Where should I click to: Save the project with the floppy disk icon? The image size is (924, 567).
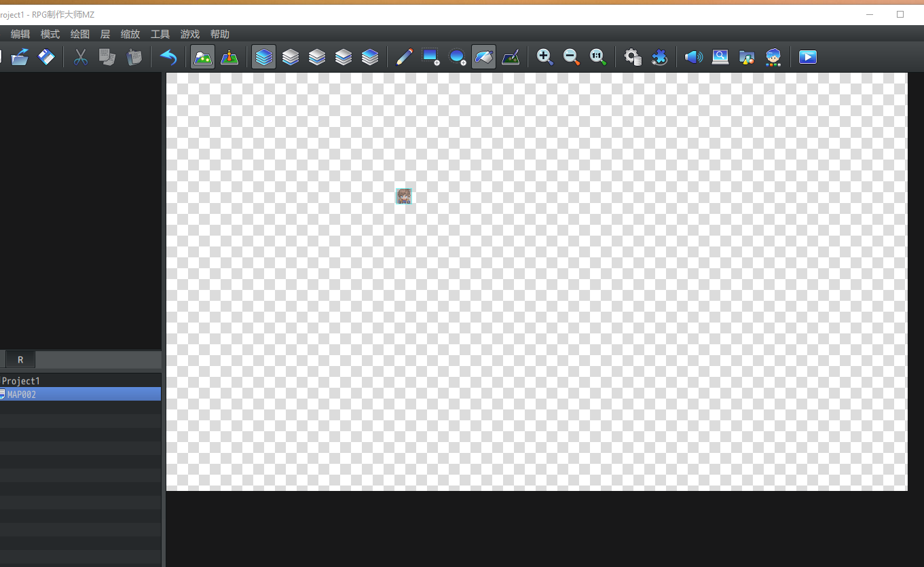pos(46,57)
